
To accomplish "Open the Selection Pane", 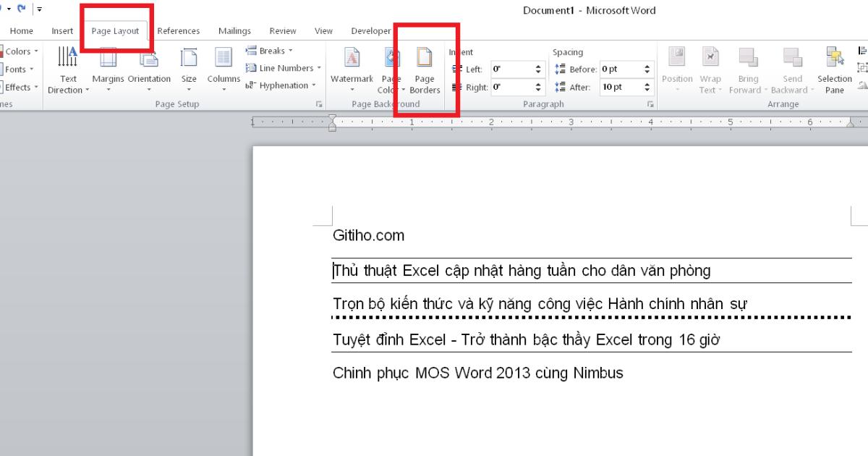I will (x=835, y=70).
